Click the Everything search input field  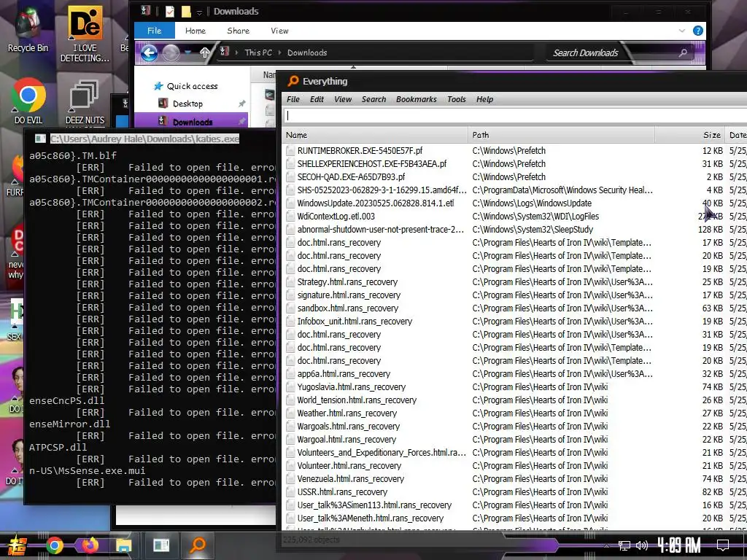[516, 116]
